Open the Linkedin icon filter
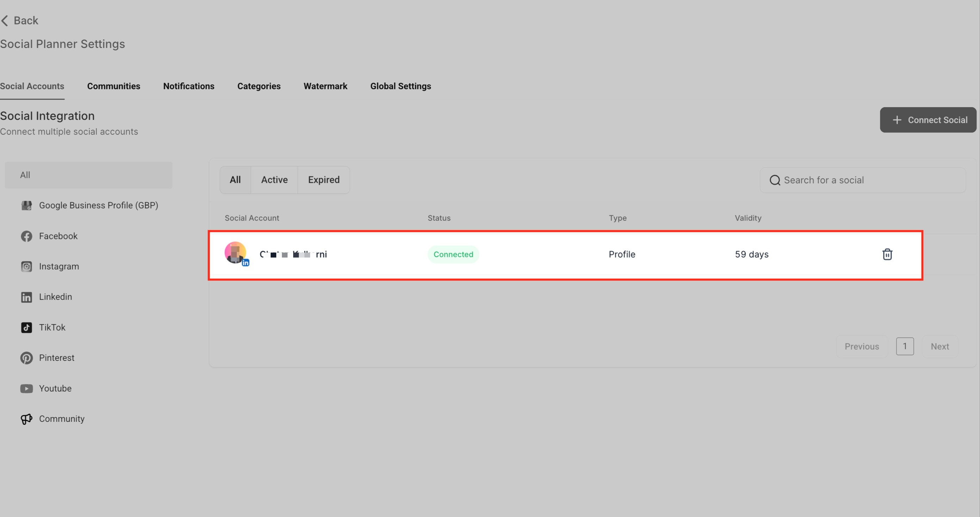The height and width of the screenshot is (517, 980). (x=26, y=297)
